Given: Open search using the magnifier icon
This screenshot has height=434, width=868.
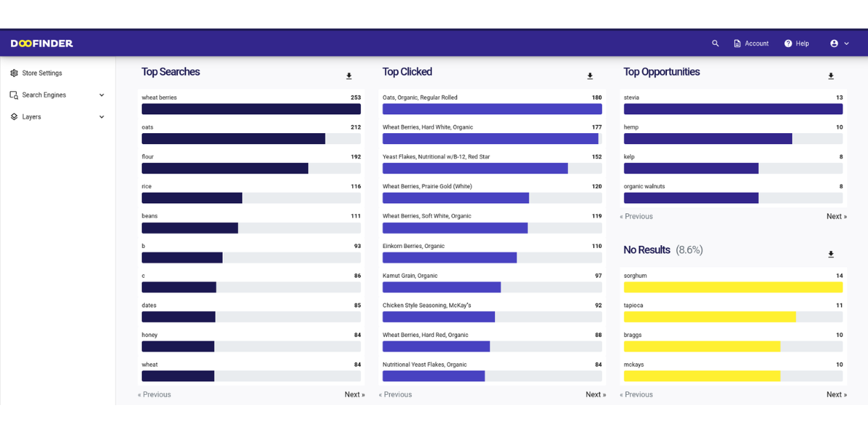Looking at the screenshot, I should pyautogui.click(x=715, y=43).
